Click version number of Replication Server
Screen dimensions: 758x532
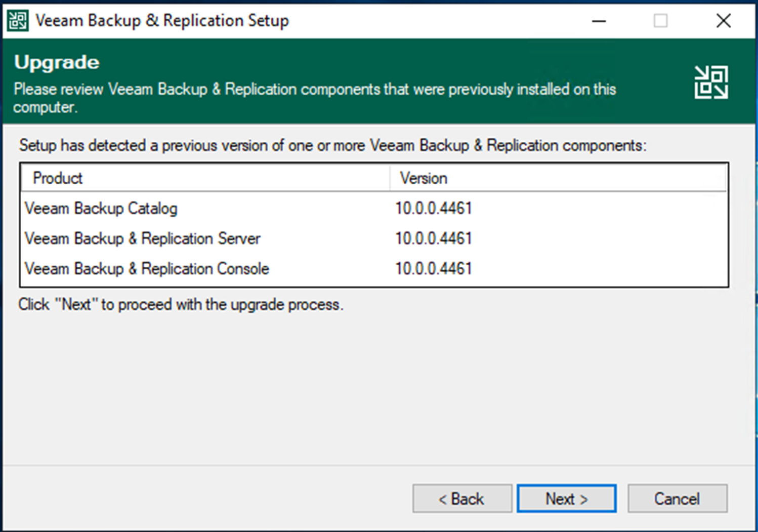434,238
